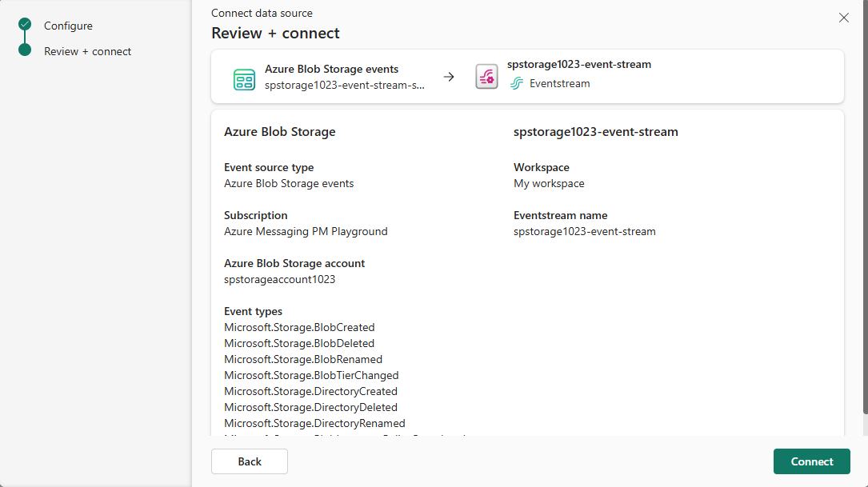Click the 'My workspace' value
This screenshot has height=487, width=868.
coord(549,183)
